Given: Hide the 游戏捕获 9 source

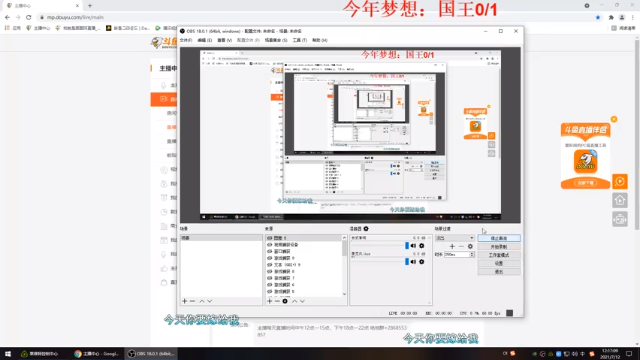Looking at the screenshot, I should pyautogui.click(x=269, y=258).
